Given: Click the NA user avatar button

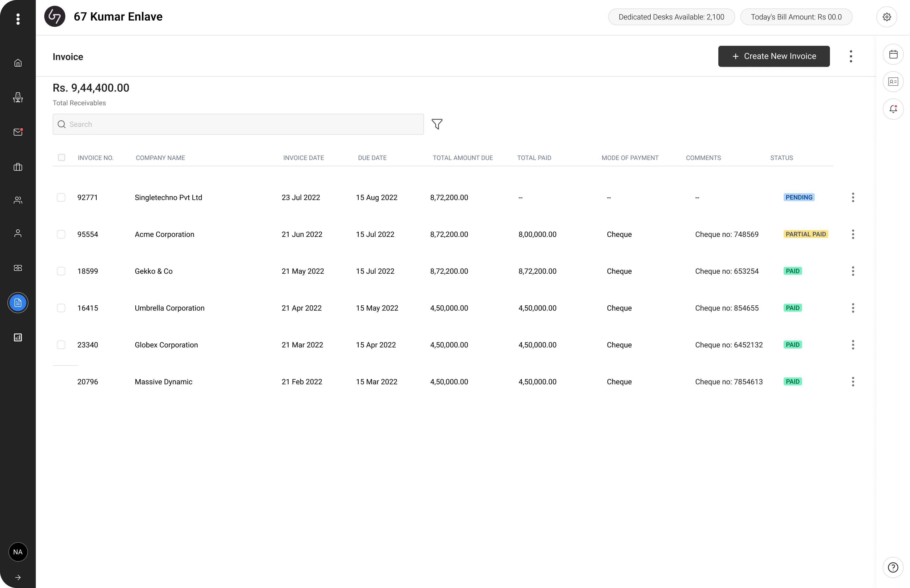Looking at the screenshot, I should point(18,552).
